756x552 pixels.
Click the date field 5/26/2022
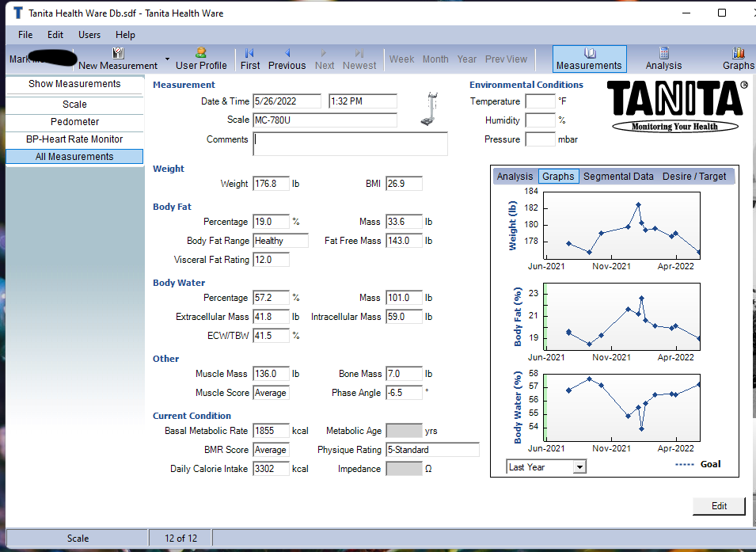point(287,101)
